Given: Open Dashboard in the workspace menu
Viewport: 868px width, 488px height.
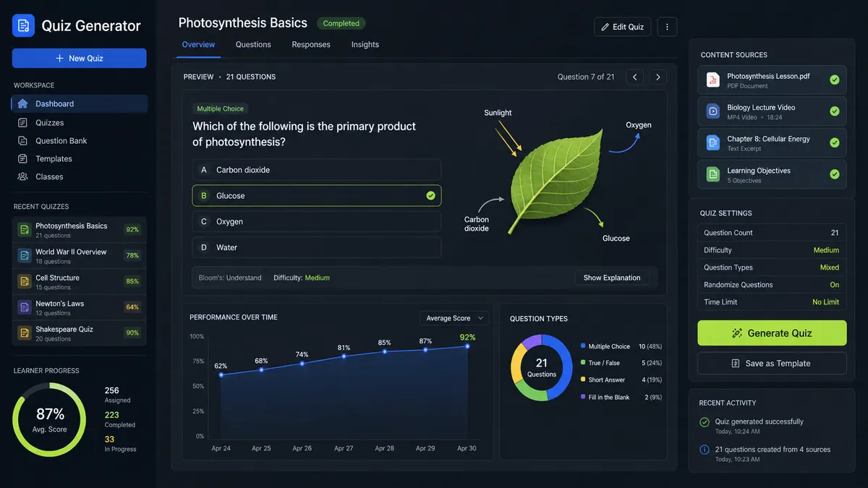Looking at the screenshot, I should 80,103.
